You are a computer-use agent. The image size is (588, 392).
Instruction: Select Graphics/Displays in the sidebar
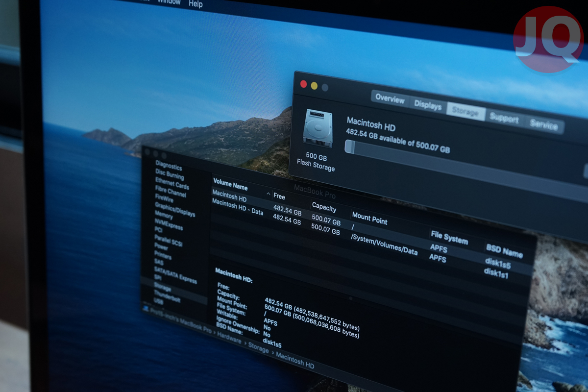(175, 210)
